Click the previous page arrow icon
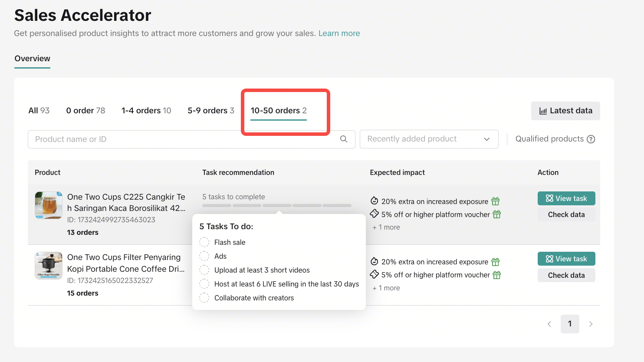 click(549, 324)
